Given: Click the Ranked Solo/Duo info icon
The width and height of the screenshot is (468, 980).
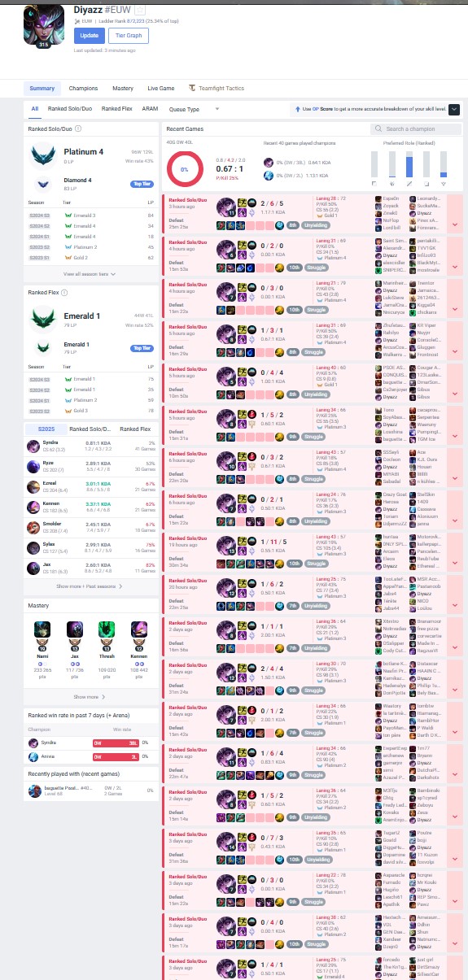Looking at the screenshot, I should (x=79, y=128).
